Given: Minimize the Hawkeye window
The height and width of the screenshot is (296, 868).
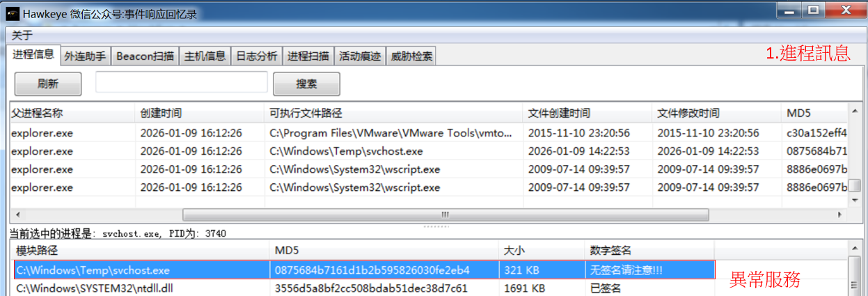Looking at the screenshot, I should [x=789, y=9].
